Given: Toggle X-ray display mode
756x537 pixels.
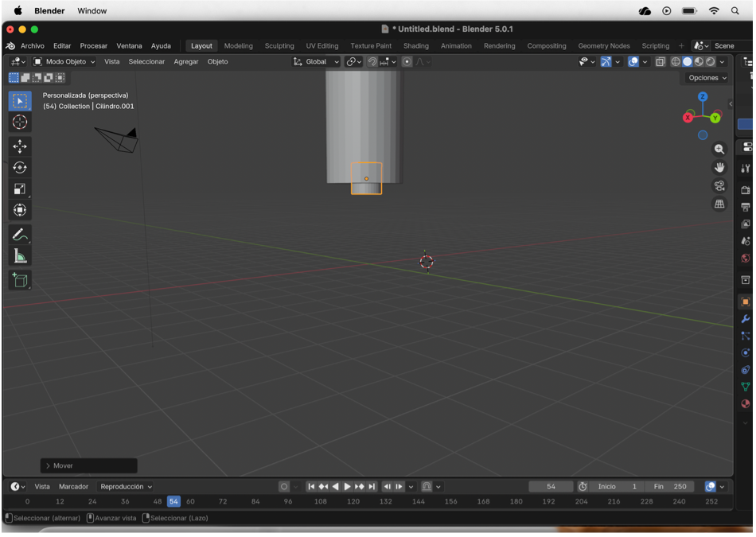Looking at the screenshot, I should pos(660,62).
